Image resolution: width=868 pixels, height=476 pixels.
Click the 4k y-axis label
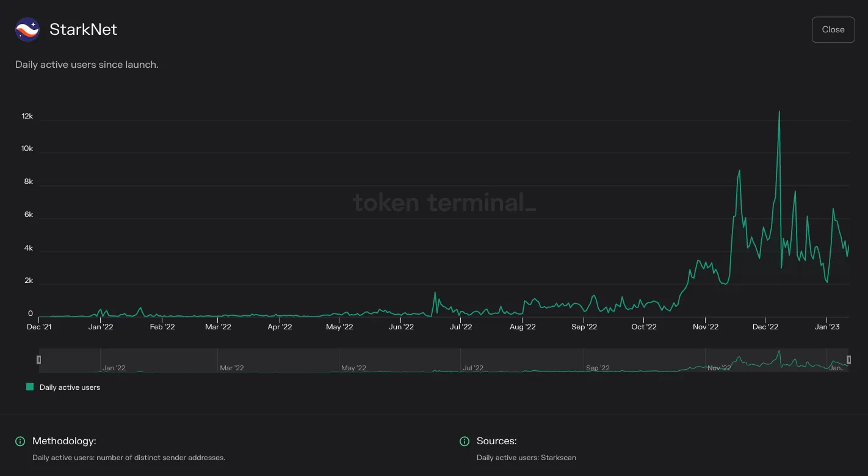click(x=29, y=249)
